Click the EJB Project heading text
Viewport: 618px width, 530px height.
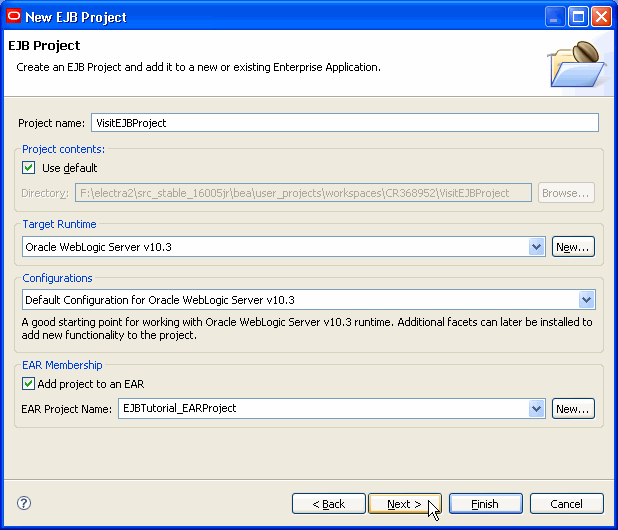44,46
